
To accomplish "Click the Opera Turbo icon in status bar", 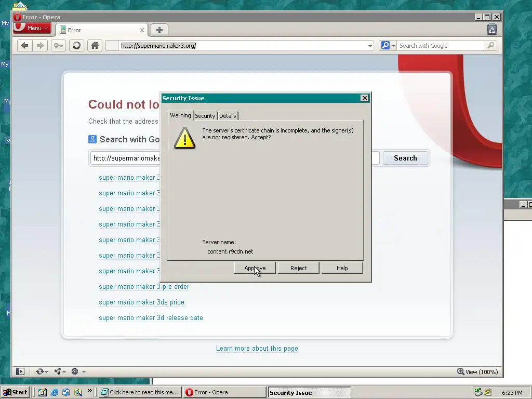I will pos(75,371).
